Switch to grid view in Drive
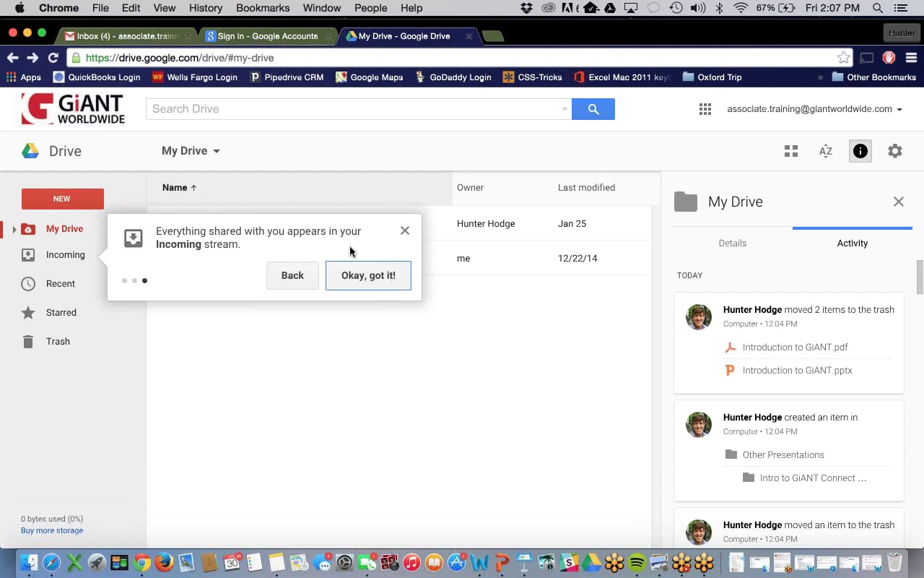 click(x=791, y=151)
